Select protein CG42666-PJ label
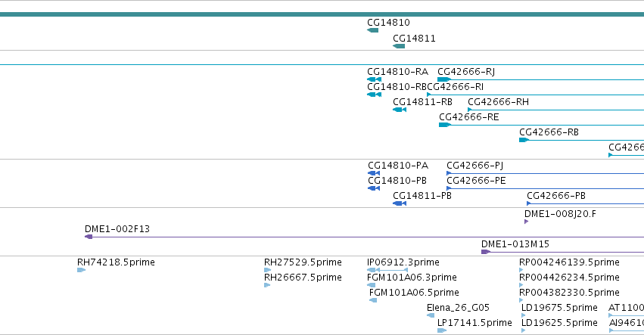Viewport: 644px width, 335px height. pyautogui.click(x=474, y=166)
